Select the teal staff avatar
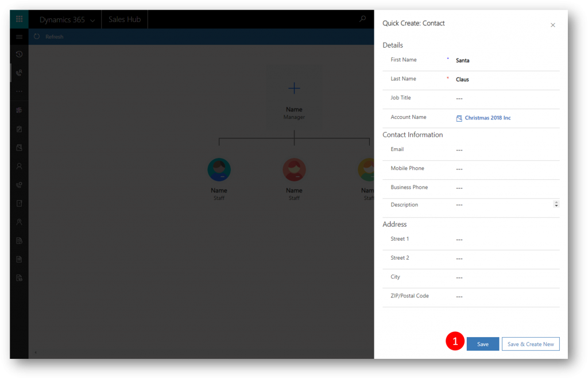Viewport: 588px width, 379px height. coord(219,170)
